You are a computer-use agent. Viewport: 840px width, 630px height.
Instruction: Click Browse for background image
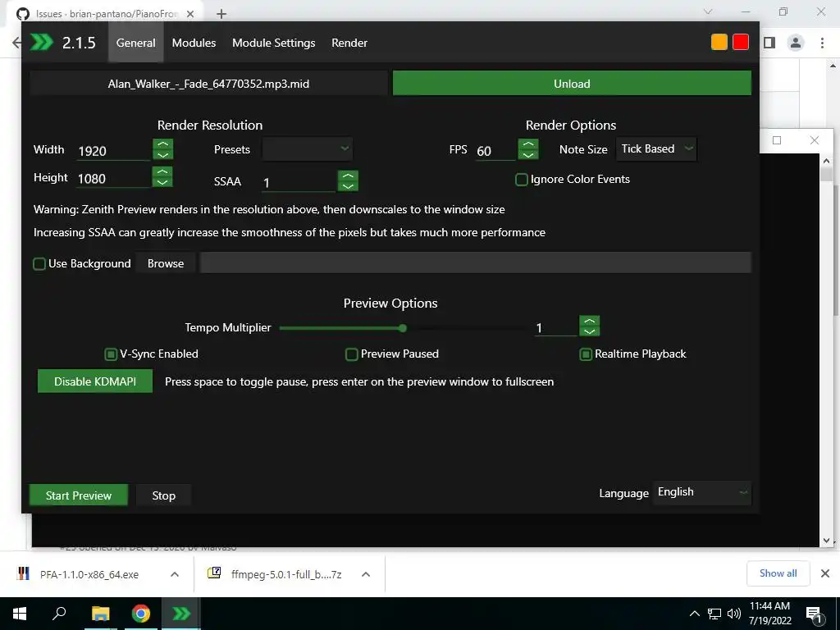(x=166, y=263)
